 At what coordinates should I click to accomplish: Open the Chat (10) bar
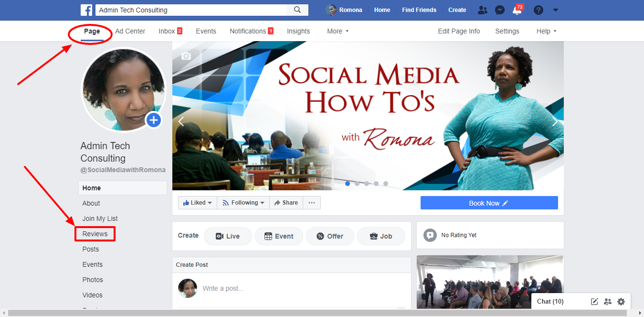click(550, 302)
